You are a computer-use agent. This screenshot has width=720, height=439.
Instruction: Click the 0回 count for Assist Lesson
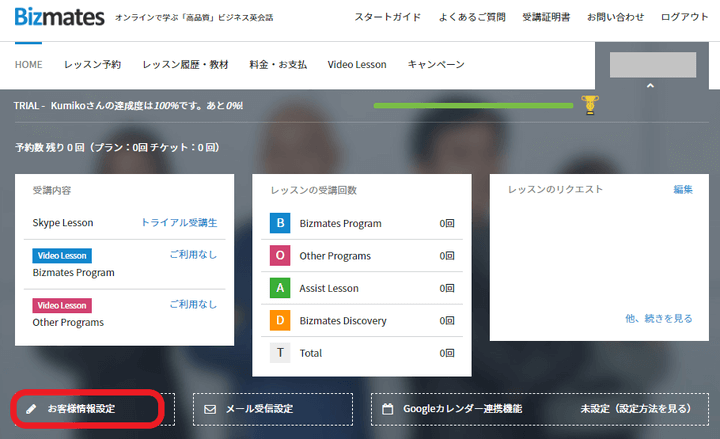click(447, 288)
